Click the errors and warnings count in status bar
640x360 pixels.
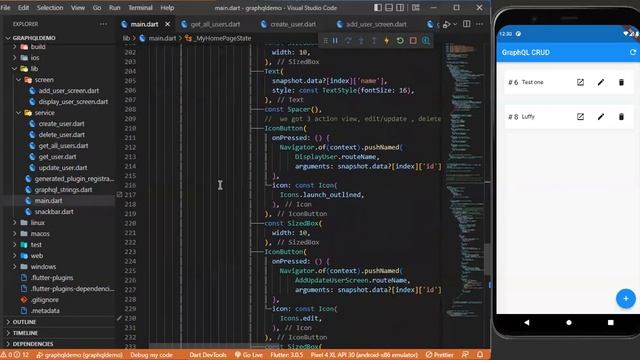pyautogui.click(x=15, y=355)
